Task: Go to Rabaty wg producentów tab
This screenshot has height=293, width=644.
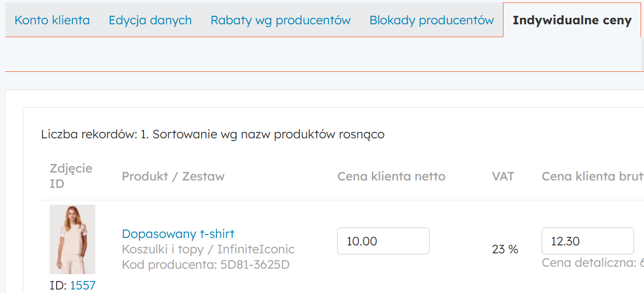Action: pyautogui.click(x=281, y=20)
